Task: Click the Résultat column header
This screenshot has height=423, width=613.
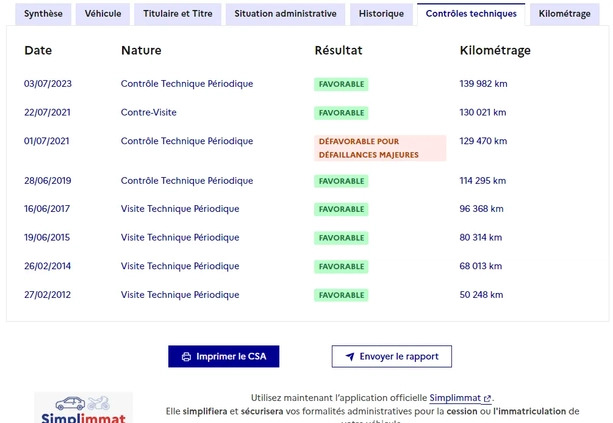Action: tap(338, 50)
